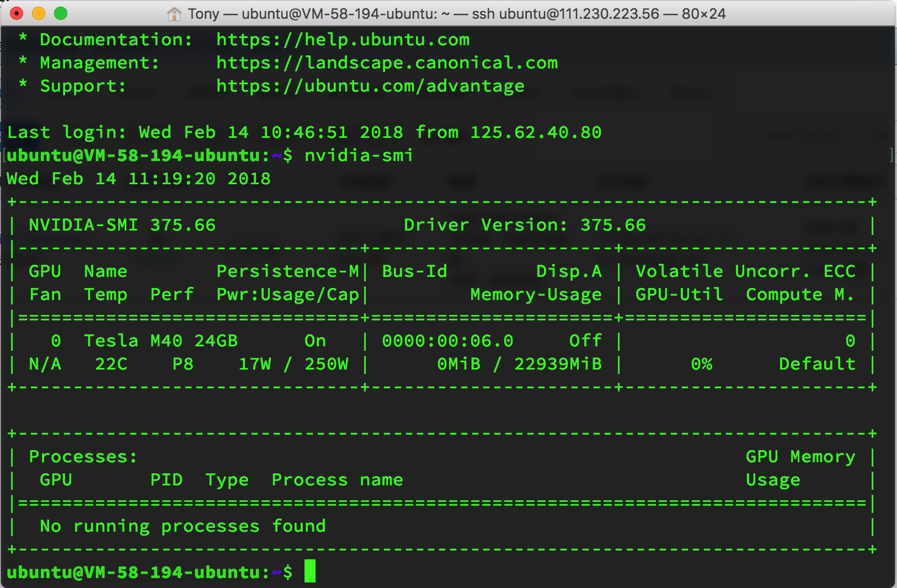Click the window title text showing ssh session
Image resolution: width=897 pixels, height=588 pixels.
click(456, 14)
